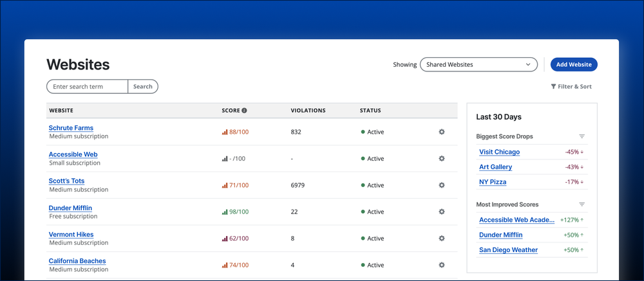The height and width of the screenshot is (281, 644).
Task: Click score bar icon for Dunder Mifflin 98/100
Action: [225, 212]
